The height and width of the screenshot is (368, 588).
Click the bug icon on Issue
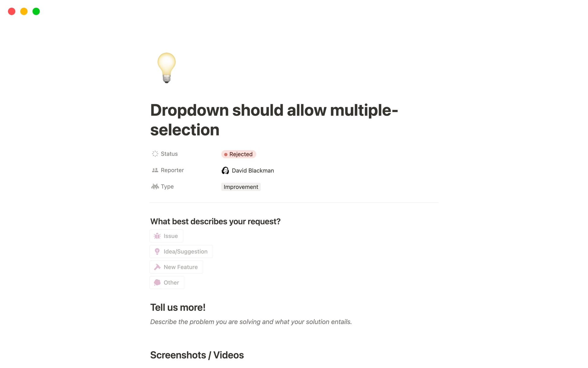[x=157, y=236]
